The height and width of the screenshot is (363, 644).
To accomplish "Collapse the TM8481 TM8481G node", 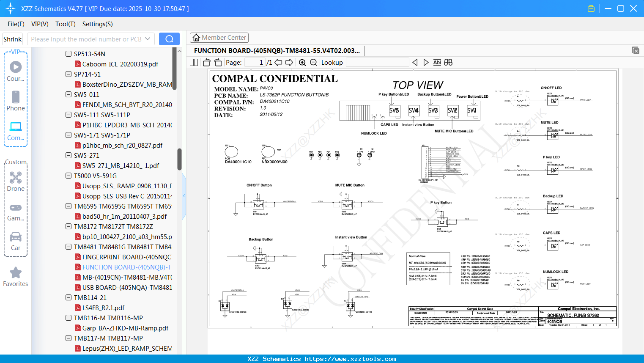I will (69, 247).
